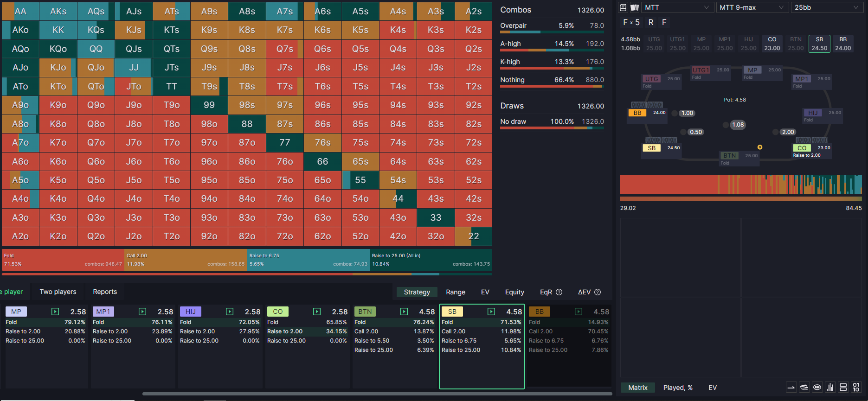
Task: Click the cards icon next to MTT selector
Action: coord(634,7)
